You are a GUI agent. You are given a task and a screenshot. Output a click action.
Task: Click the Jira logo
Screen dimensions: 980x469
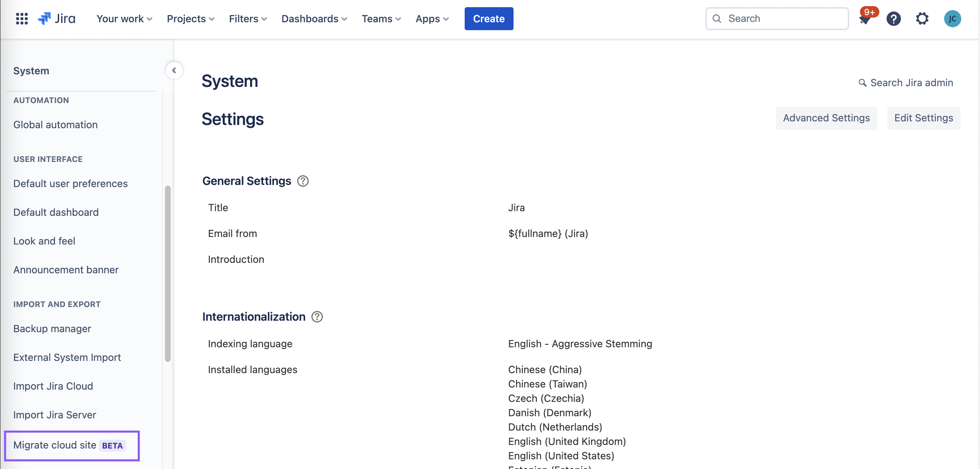click(x=57, y=19)
